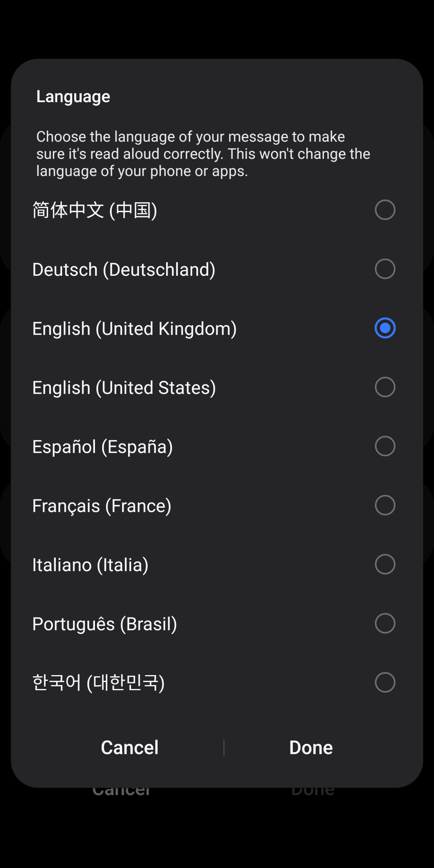Image resolution: width=434 pixels, height=868 pixels.
Task: Pick the Português (Brasil) list entry
Action: point(105,624)
